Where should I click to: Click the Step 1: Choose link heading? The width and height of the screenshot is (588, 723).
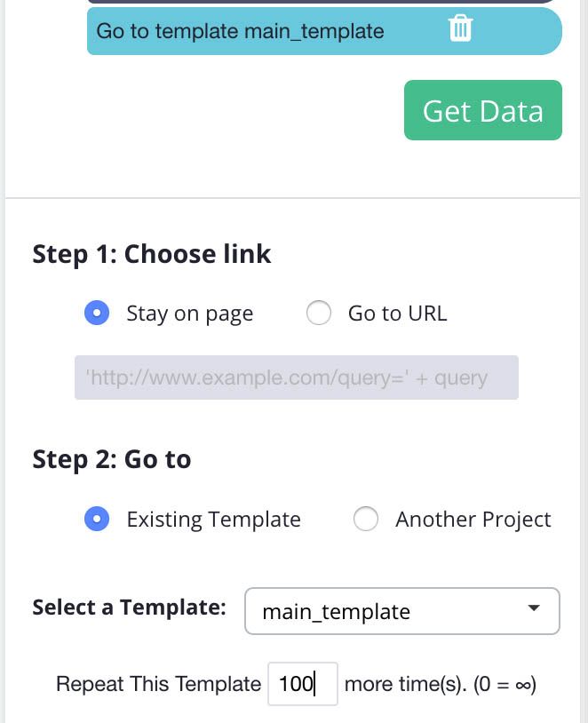pos(152,255)
